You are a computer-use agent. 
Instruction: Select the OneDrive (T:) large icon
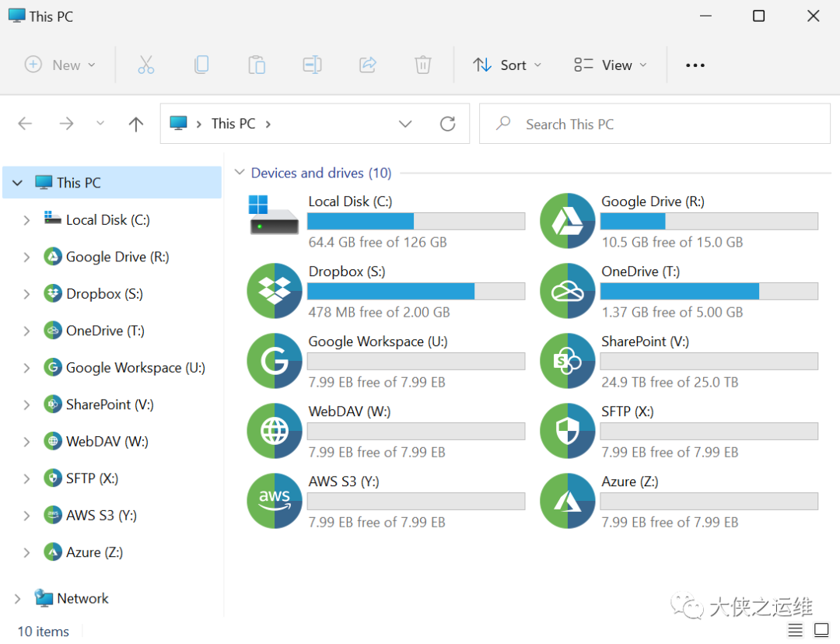(x=567, y=291)
